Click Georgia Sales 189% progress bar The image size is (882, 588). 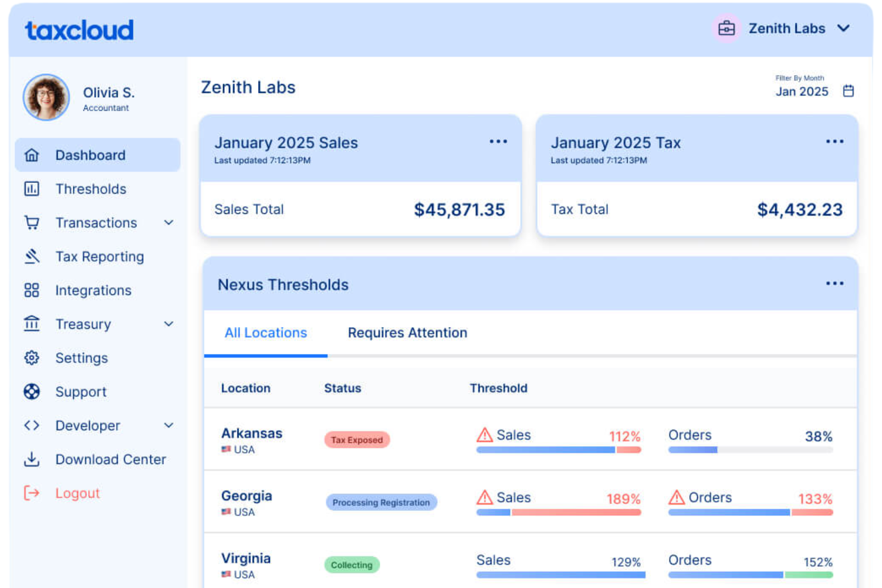[x=558, y=512]
